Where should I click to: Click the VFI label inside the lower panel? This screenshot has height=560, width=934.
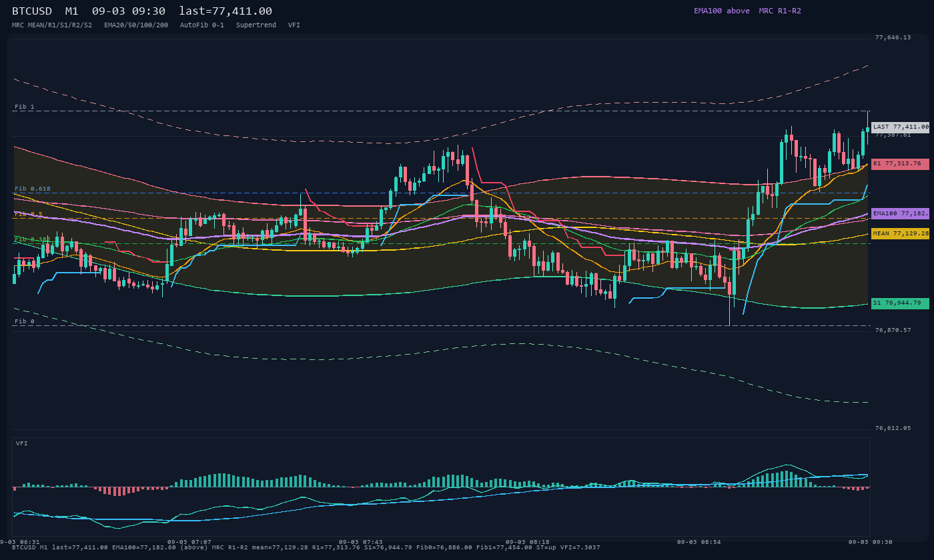click(x=22, y=443)
